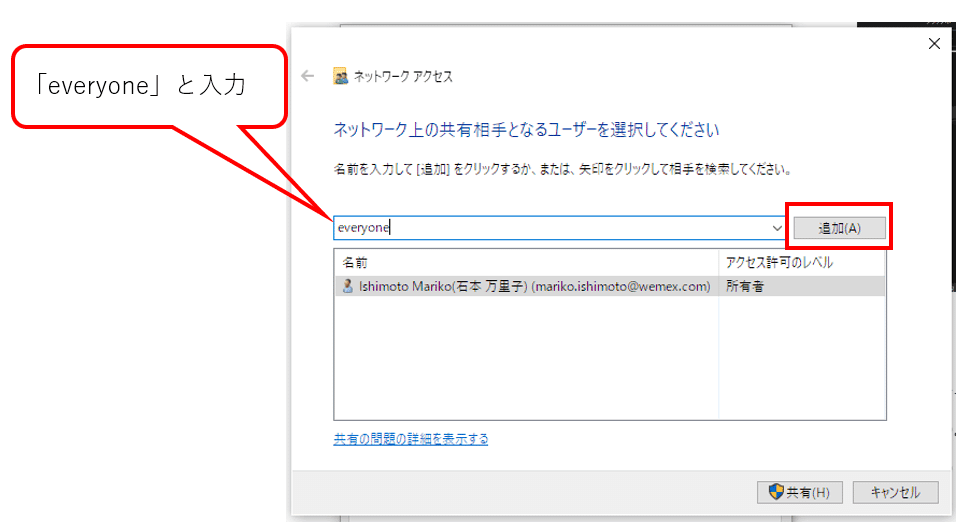Viewport: 960px width, 524px height.
Task: Click the キャンセル button
Action: pos(895,492)
